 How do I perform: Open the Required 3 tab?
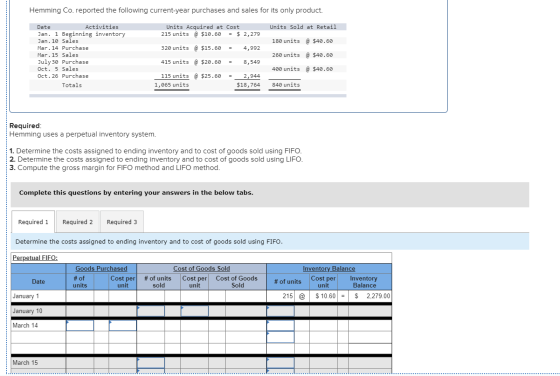pos(122,222)
